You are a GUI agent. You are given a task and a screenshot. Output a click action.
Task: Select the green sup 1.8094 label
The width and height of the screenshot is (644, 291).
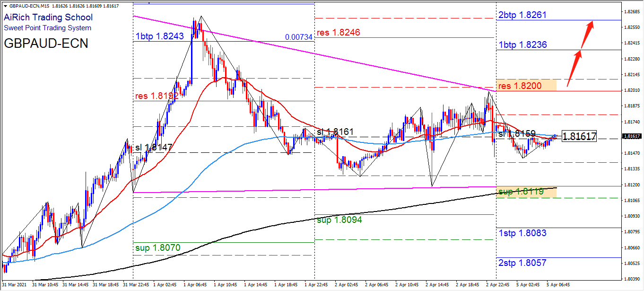(339, 220)
